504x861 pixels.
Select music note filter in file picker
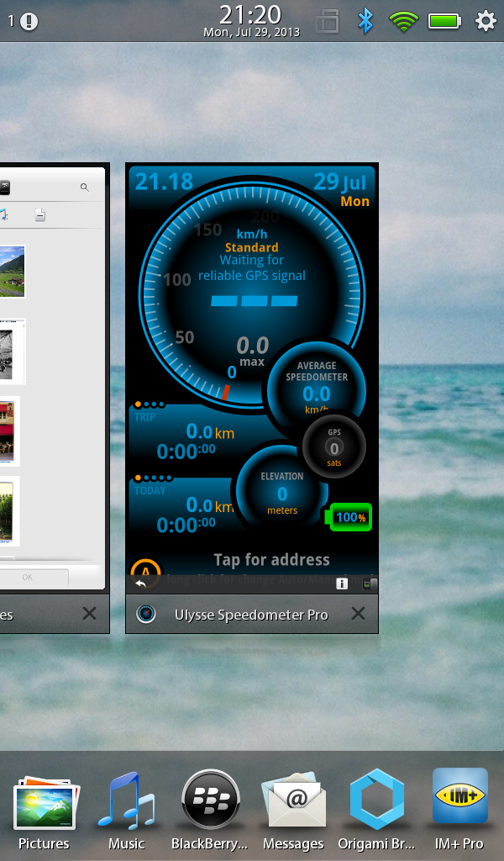pyautogui.click(x=4, y=214)
